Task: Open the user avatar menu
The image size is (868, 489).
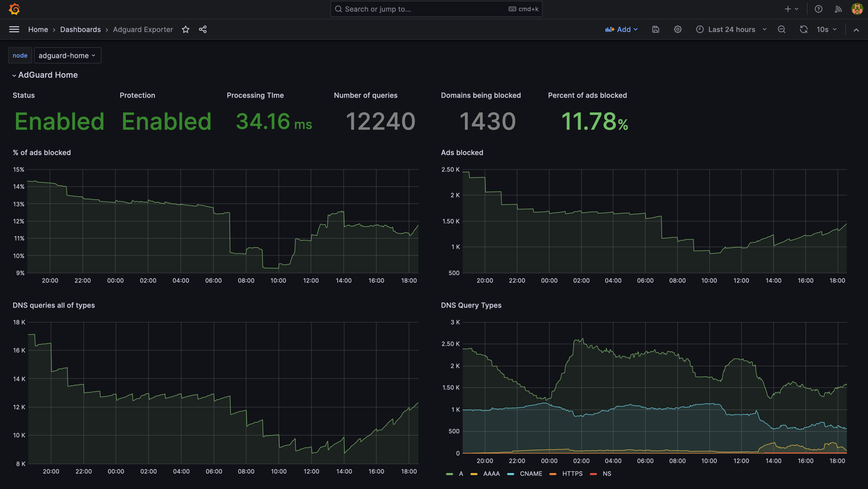Action: (x=857, y=9)
